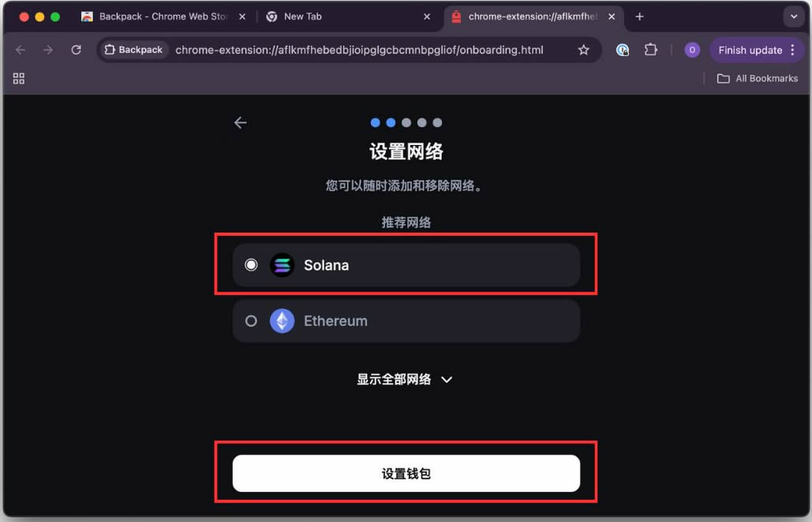This screenshot has height=522, width=812.
Task: Switch to the New Tab tab
Action: tap(348, 17)
